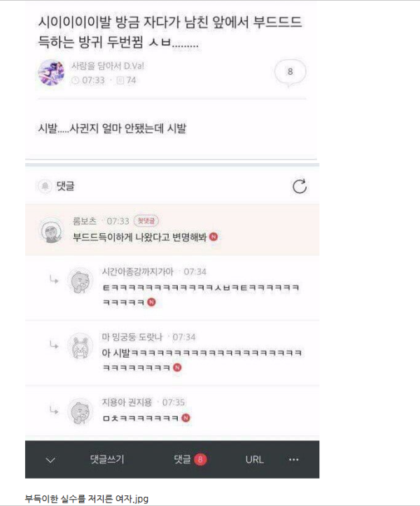Click the comment notification bell icon next to 댓글
420x506 pixels.
click(x=45, y=186)
